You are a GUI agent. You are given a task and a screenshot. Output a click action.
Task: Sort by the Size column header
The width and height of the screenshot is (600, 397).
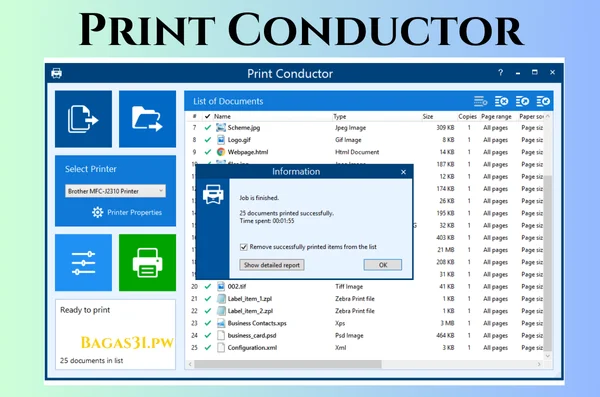[x=428, y=116]
